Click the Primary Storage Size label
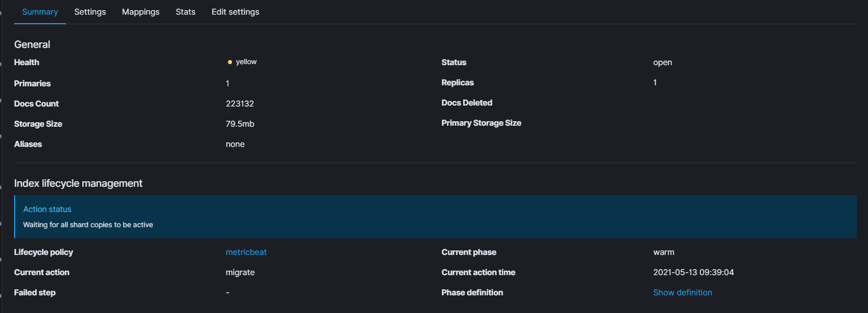The height and width of the screenshot is (313, 868). click(x=481, y=123)
